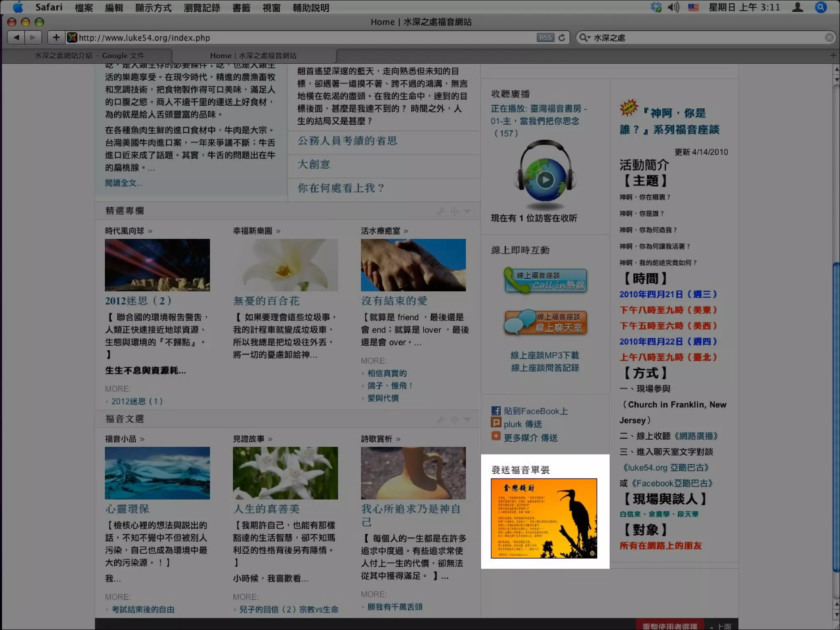Switch to the Google 文件 tab

89,56
